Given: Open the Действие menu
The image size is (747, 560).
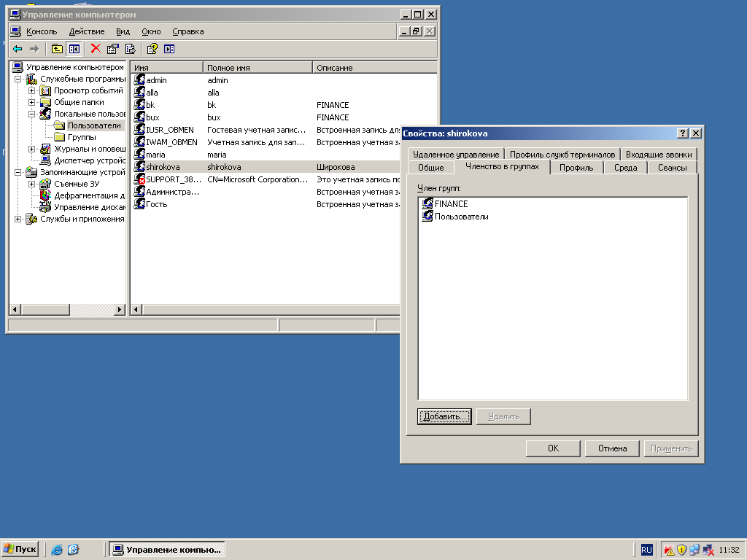Looking at the screenshot, I should click(x=87, y=31).
